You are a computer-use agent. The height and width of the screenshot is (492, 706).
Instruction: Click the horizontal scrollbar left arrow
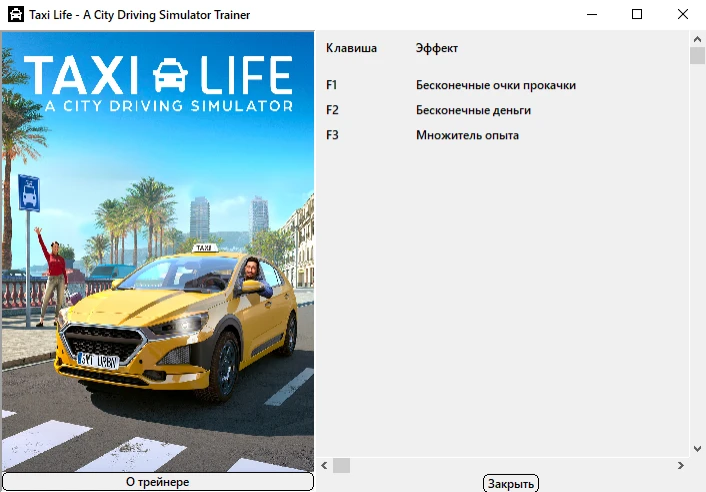coord(324,465)
